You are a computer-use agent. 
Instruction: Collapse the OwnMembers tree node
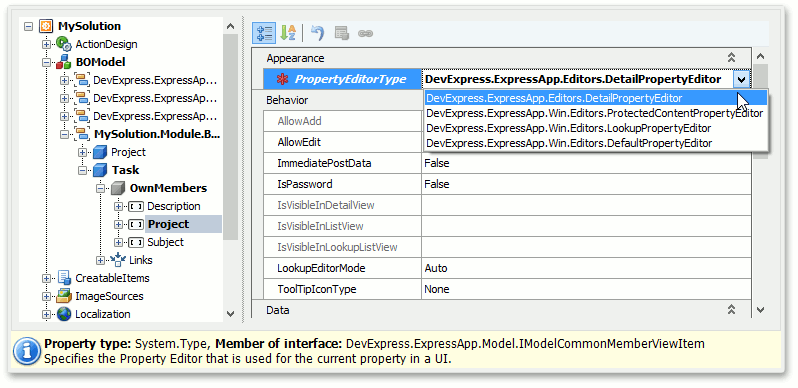click(x=101, y=188)
